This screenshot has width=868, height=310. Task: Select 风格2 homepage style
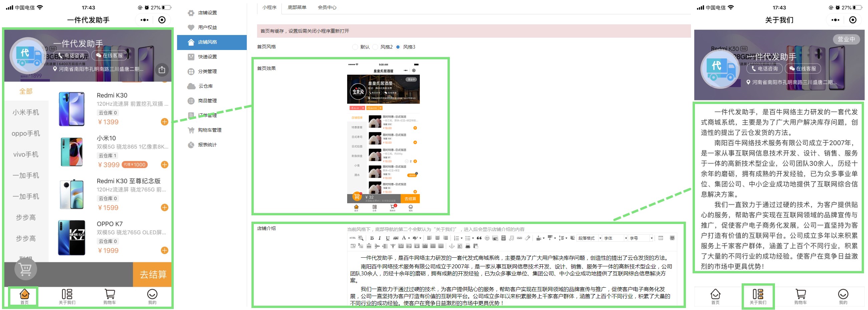(375, 47)
